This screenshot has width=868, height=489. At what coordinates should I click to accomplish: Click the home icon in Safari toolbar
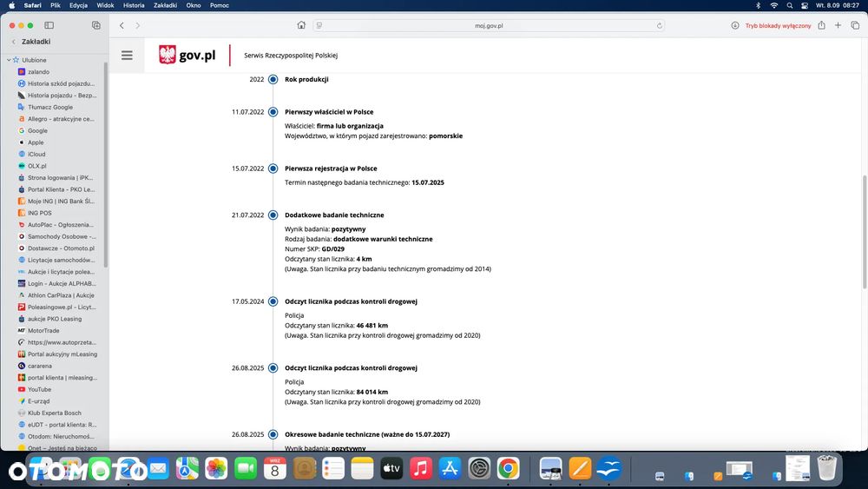(x=301, y=25)
